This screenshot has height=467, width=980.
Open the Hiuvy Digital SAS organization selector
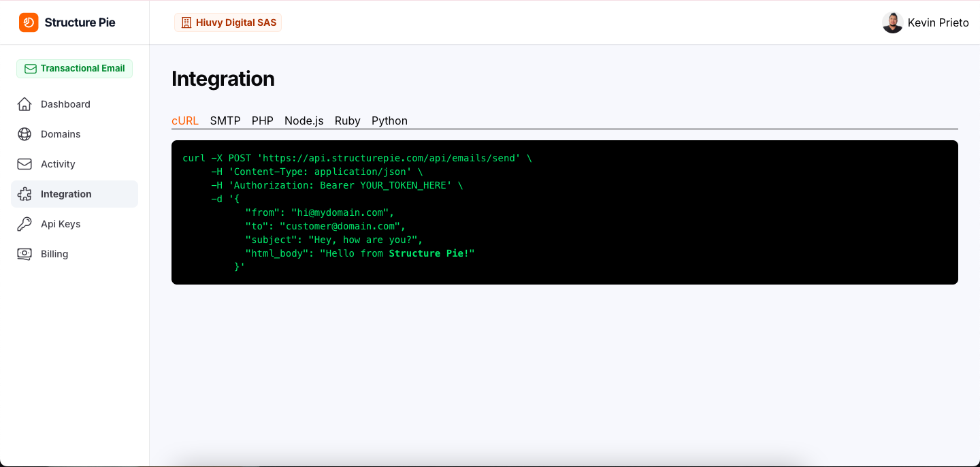point(228,22)
